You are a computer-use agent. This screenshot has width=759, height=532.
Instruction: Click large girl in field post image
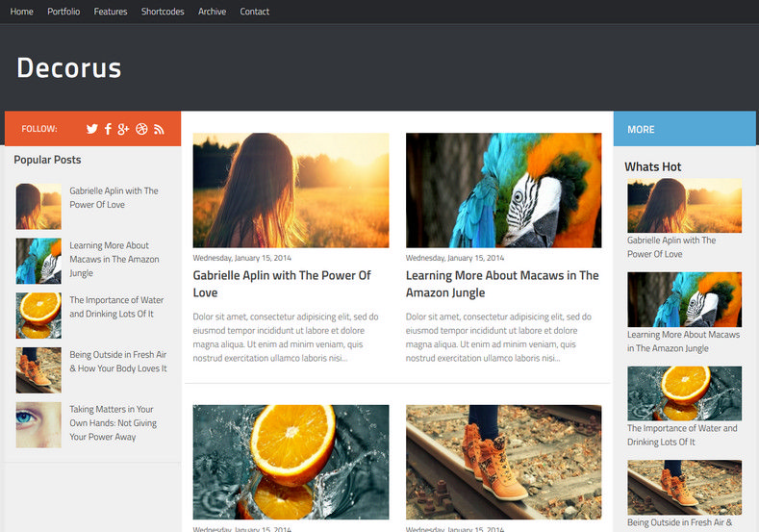[x=291, y=190]
